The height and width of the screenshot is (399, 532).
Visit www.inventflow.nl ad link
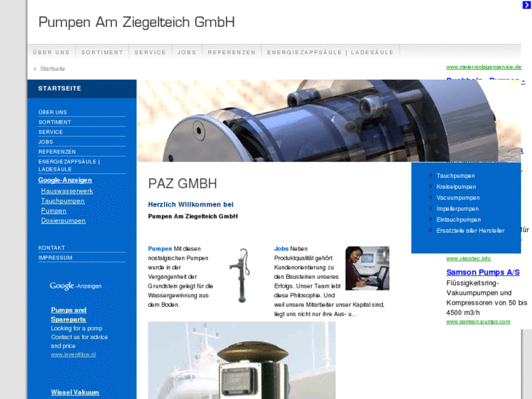point(73,354)
